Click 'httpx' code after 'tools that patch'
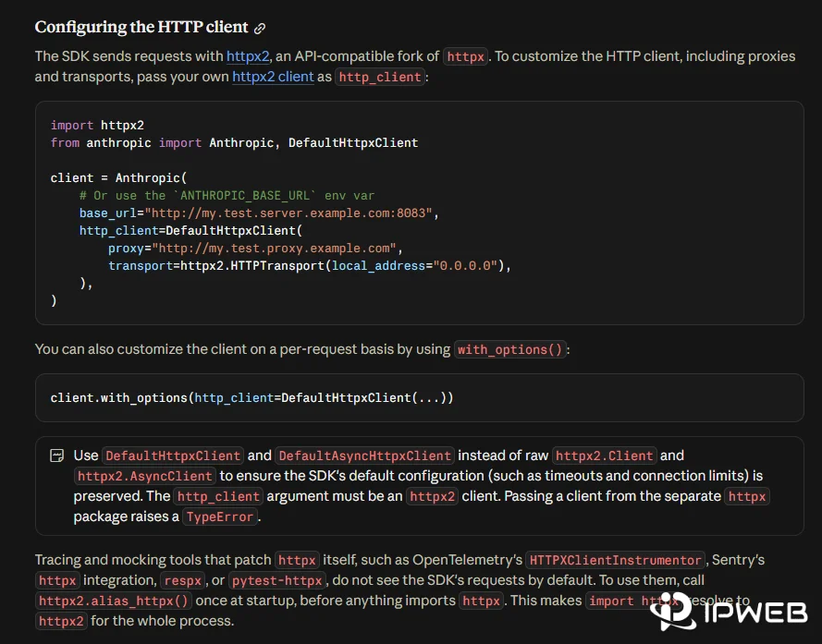This screenshot has width=822, height=644. 297,561
